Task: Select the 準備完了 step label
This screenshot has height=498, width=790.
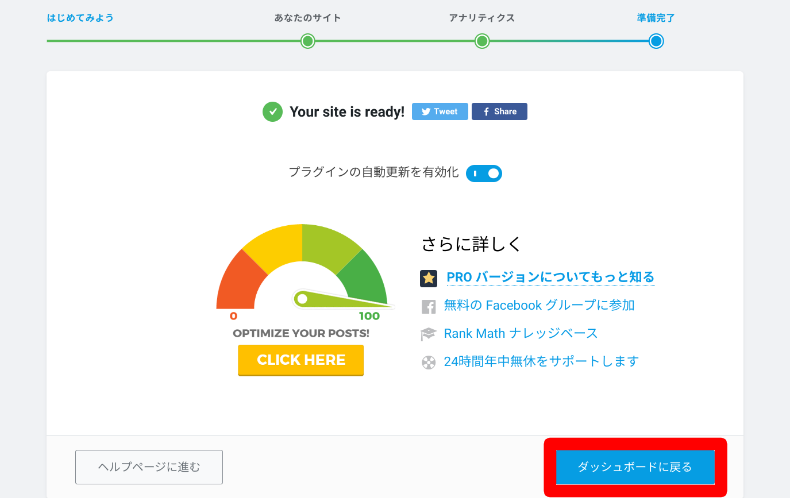Action: pos(656,18)
